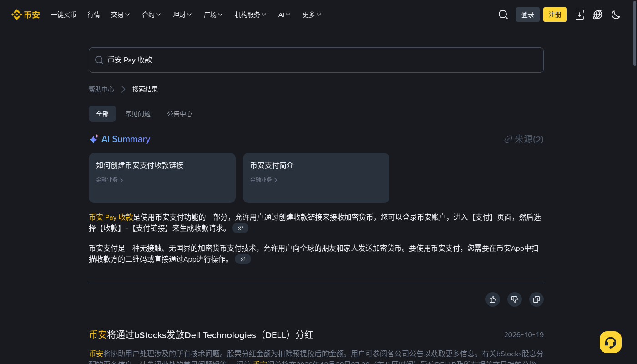Expand the AI dropdown menu
637x364 pixels.
click(x=284, y=15)
